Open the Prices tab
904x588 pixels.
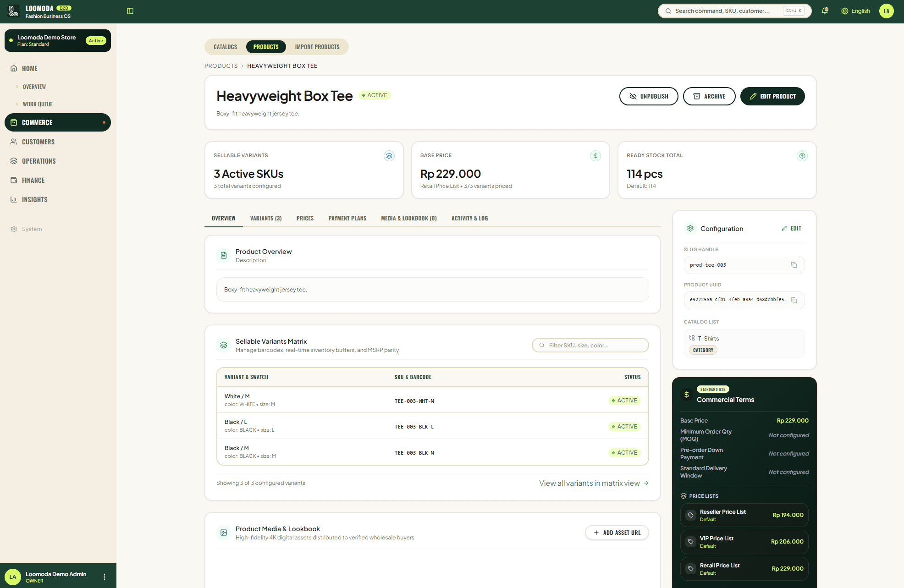(305, 218)
